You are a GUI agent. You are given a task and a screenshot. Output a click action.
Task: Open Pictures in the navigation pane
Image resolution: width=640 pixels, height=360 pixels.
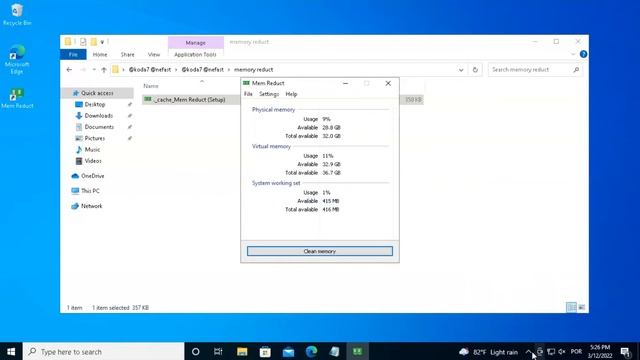coord(95,138)
